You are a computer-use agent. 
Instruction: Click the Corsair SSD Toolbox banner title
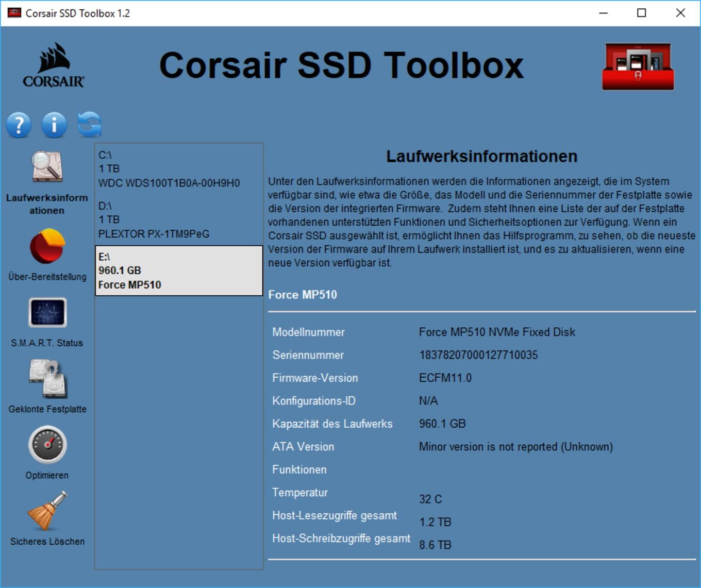coord(341,65)
